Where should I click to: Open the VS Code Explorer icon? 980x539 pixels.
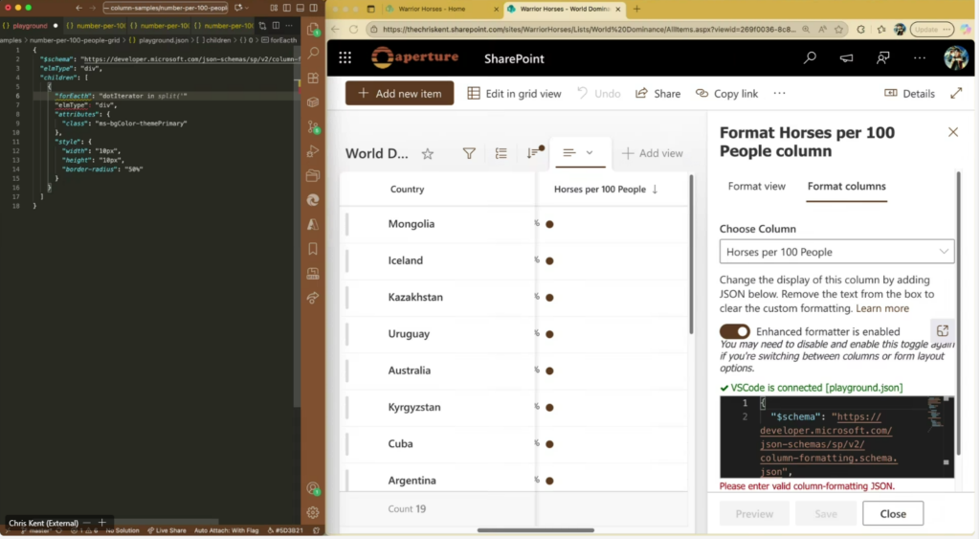[313, 30]
